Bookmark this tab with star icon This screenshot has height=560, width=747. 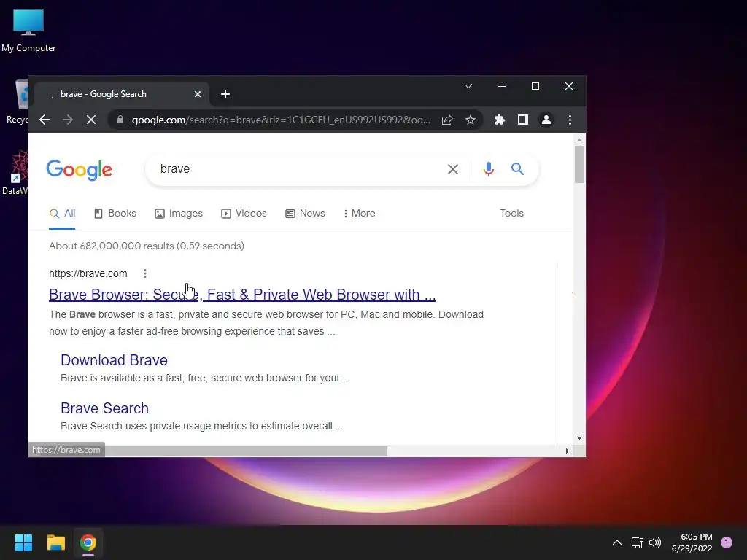coord(471,120)
